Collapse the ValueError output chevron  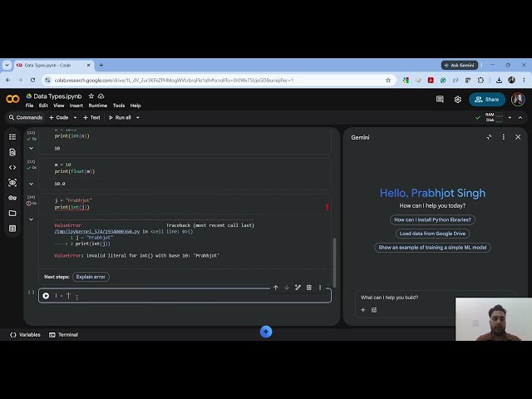pos(31,219)
